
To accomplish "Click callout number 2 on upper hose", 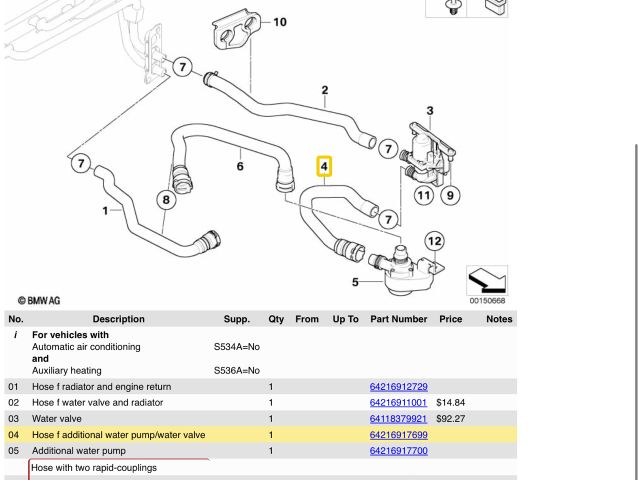I will coord(325,91).
